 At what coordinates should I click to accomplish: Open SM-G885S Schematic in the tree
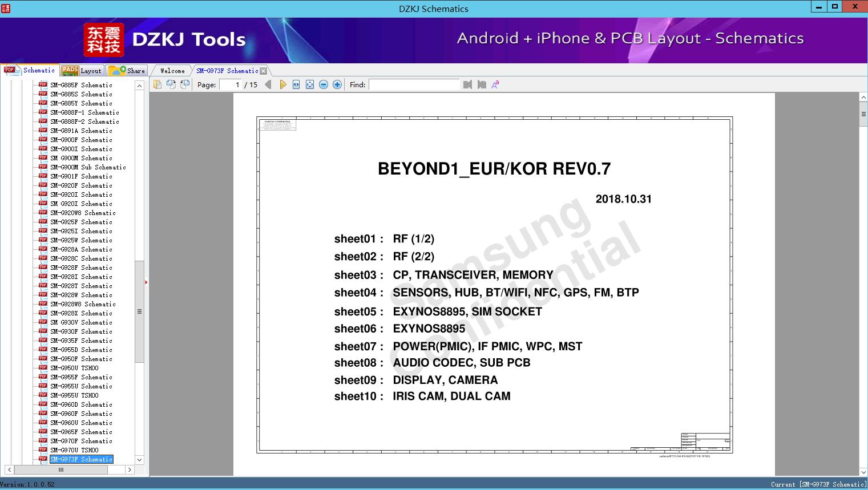click(x=81, y=94)
